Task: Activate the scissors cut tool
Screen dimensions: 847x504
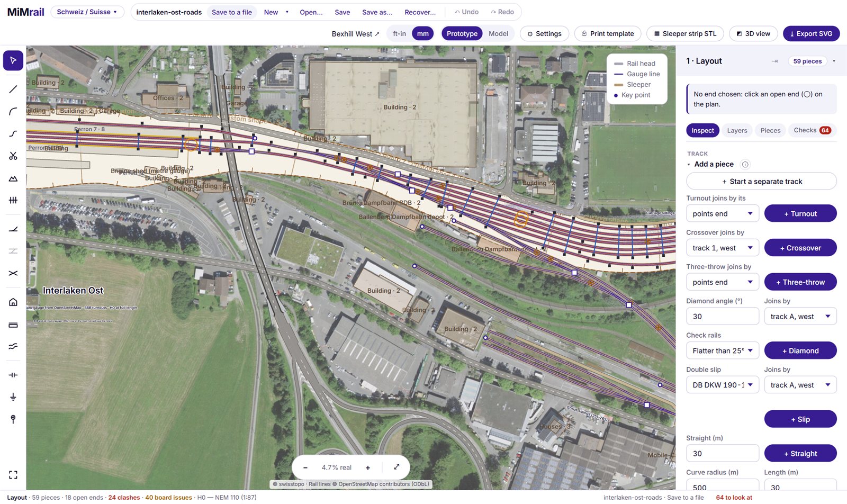Action: (13, 156)
